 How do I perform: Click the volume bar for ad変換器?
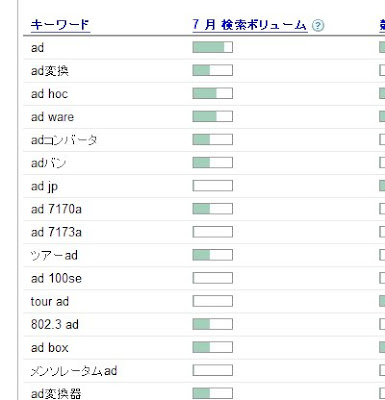click(x=212, y=393)
